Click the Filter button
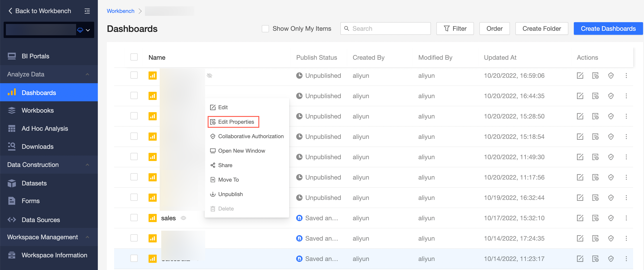 (455, 28)
